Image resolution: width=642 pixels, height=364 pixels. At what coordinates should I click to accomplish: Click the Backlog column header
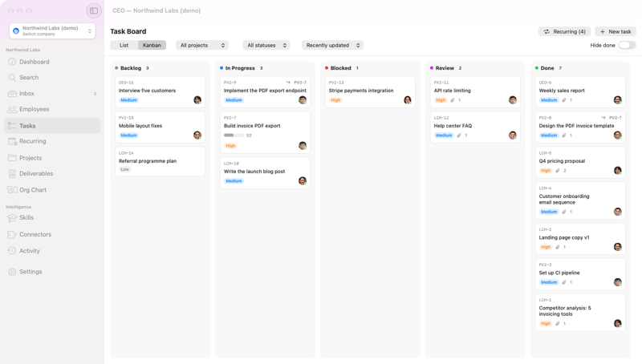pos(132,68)
